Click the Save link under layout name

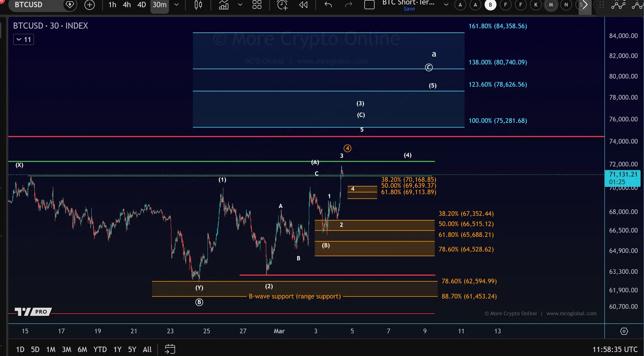[409, 9]
